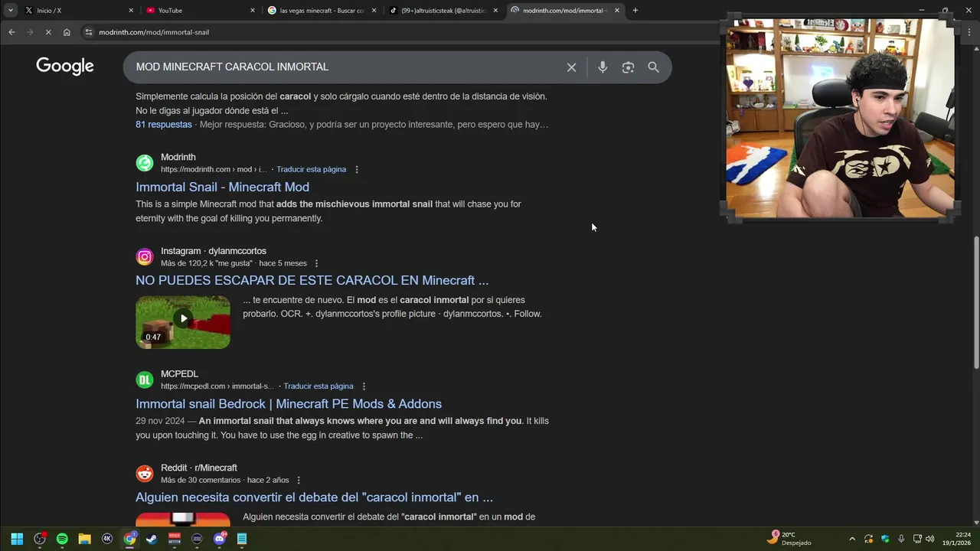980x551 pixels.
Task: Click the Instagram result favicon
Action: coord(145,257)
